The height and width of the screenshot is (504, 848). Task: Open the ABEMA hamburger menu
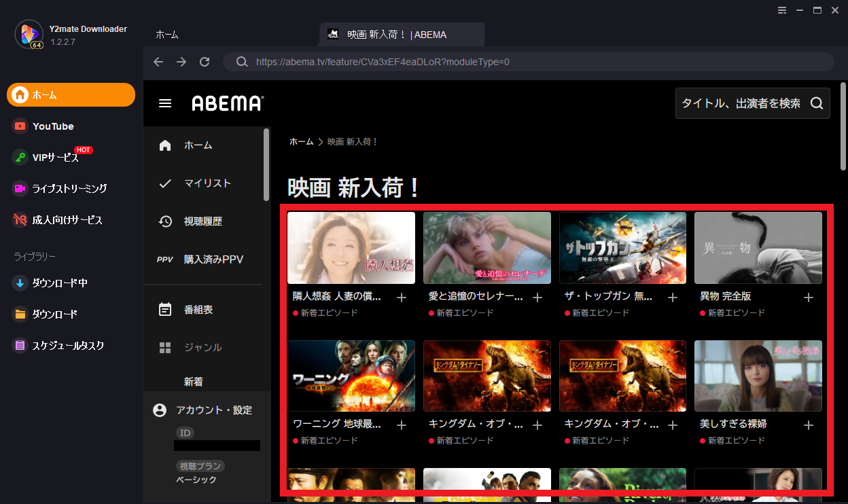tap(165, 103)
